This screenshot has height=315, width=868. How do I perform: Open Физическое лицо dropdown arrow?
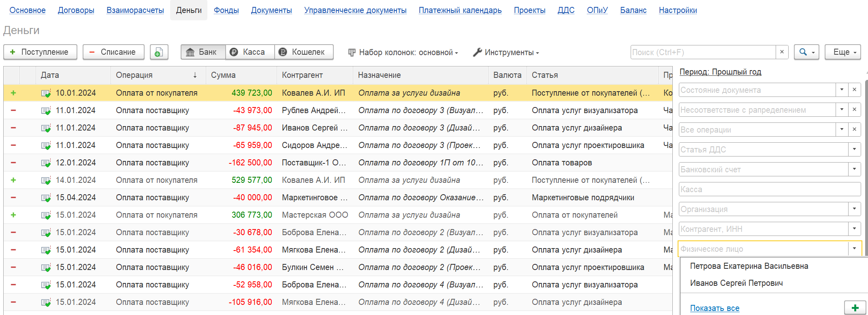coord(854,249)
